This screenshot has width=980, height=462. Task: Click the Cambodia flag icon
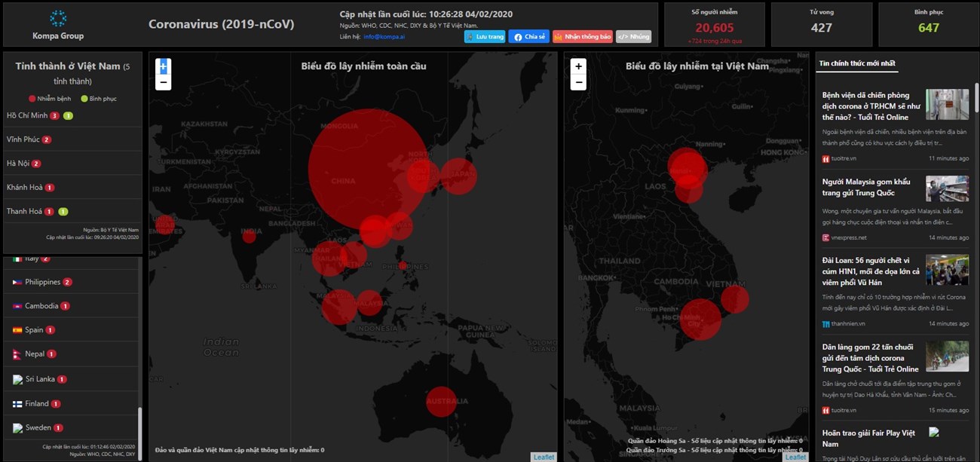tap(17, 306)
